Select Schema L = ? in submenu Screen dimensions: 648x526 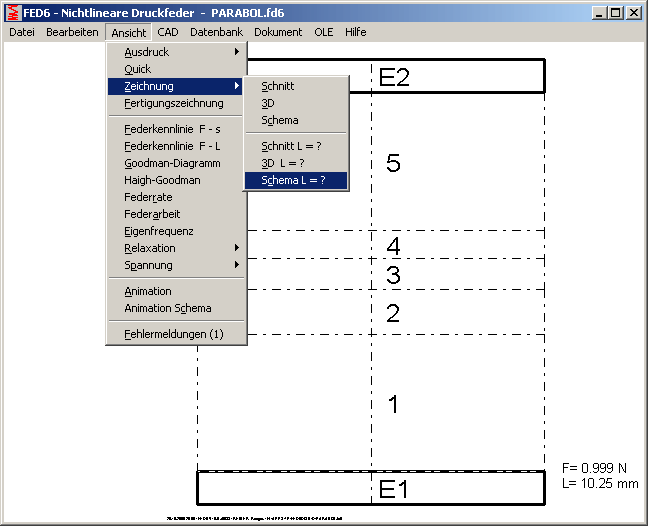coord(294,181)
